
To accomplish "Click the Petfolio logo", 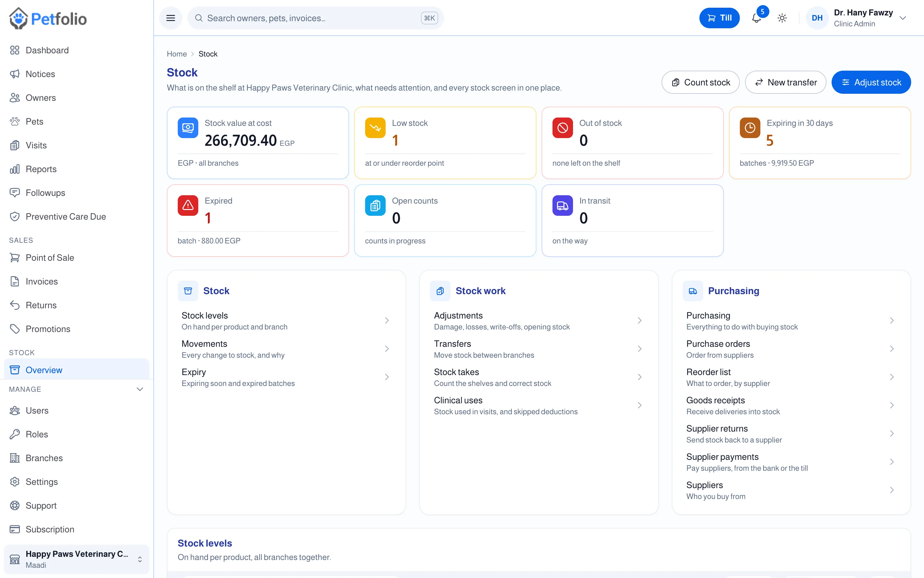I will tap(48, 18).
